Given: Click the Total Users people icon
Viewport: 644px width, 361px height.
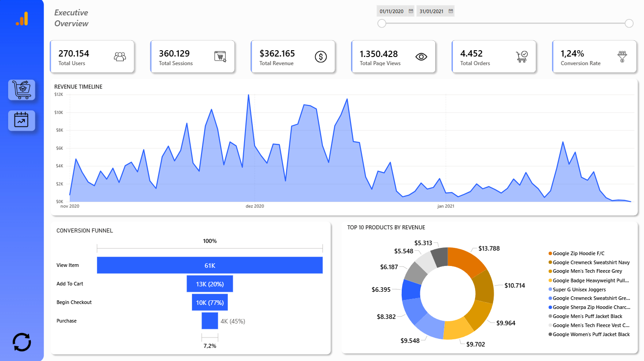Looking at the screenshot, I should 120,57.
